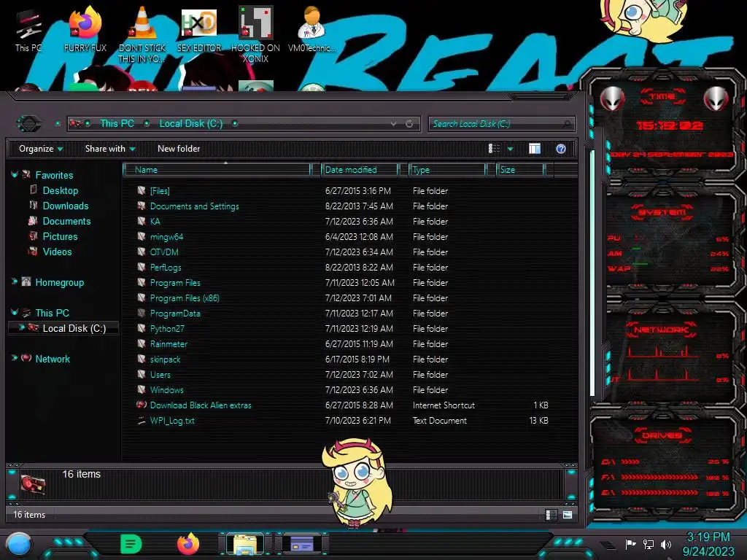Select the ProgramData folder
747x560 pixels.
tap(175, 314)
